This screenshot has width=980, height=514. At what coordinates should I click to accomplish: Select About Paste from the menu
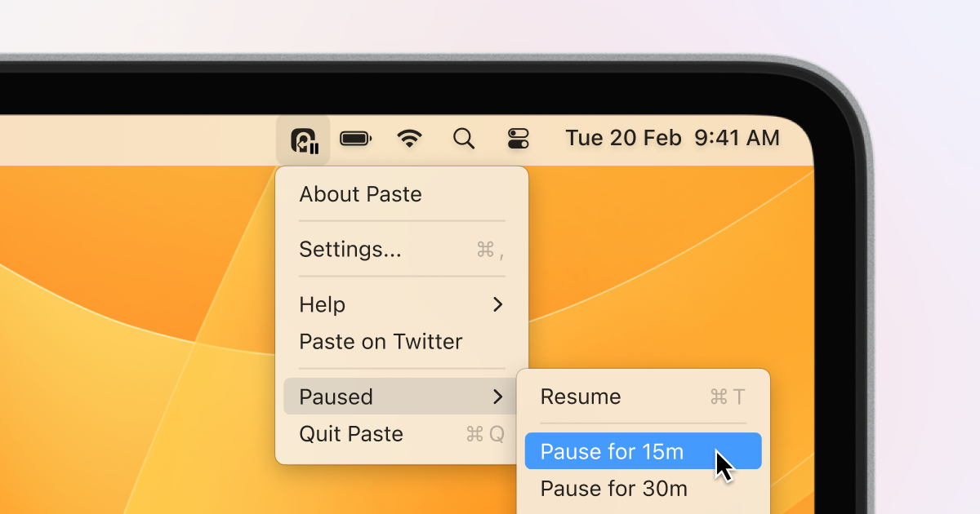pos(360,194)
